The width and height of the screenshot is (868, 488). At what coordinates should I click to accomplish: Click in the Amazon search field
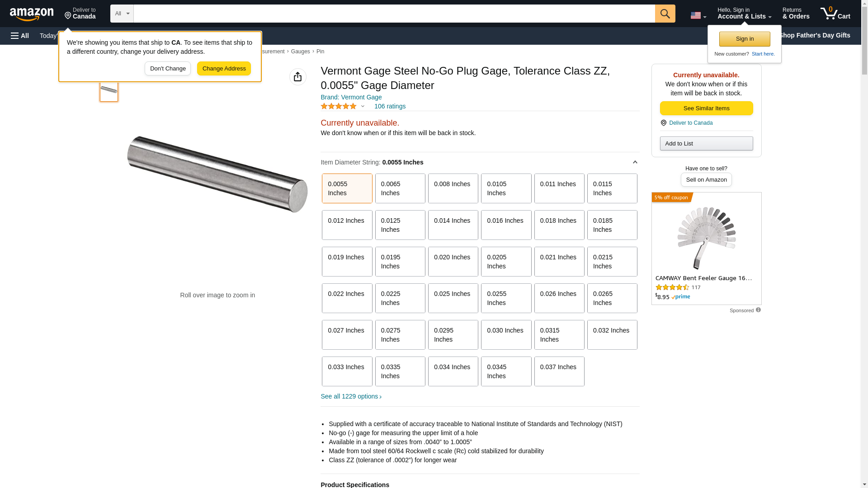tap(394, 14)
